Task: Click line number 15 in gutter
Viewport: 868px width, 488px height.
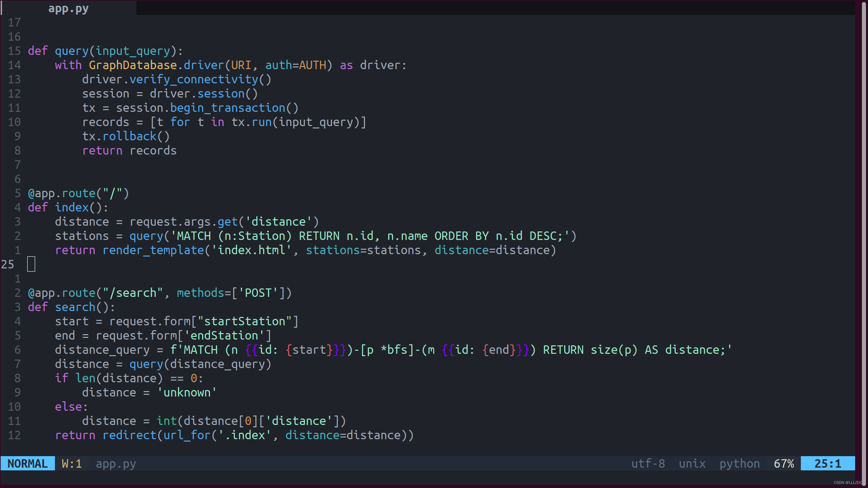Action: 14,51
